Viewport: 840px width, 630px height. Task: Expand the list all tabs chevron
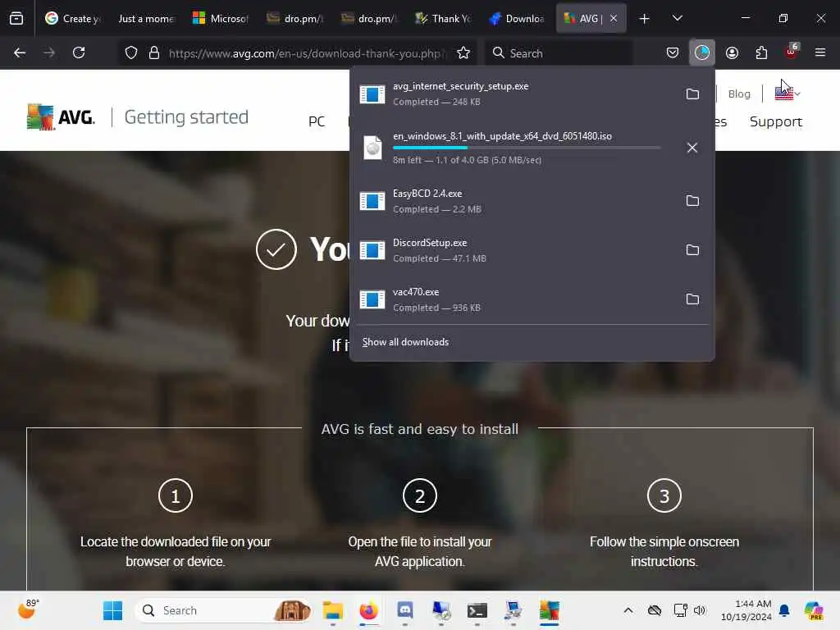point(677,18)
